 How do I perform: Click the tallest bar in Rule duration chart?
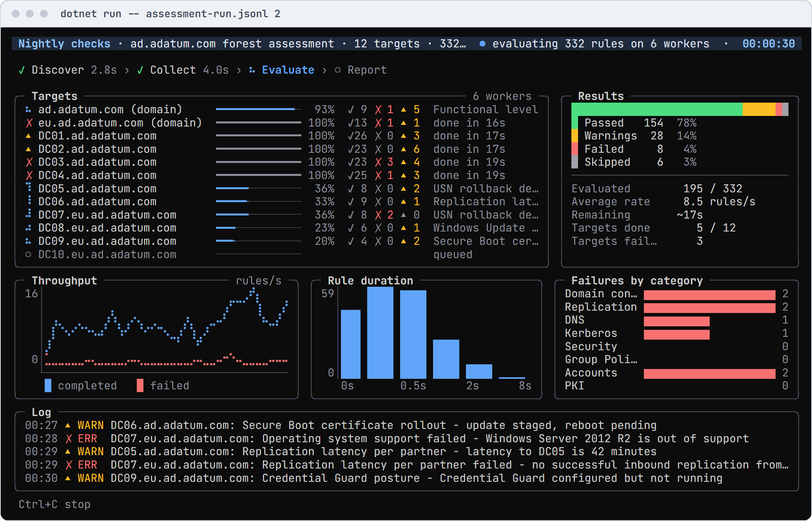tap(380, 333)
